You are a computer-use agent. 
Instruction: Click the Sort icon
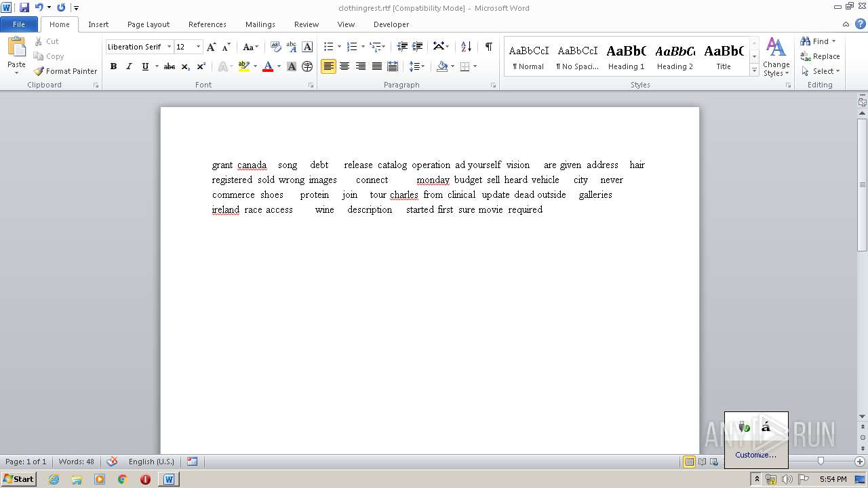click(466, 47)
